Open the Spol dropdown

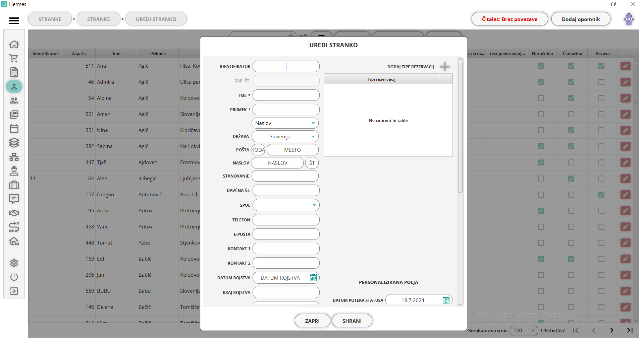tap(286, 205)
